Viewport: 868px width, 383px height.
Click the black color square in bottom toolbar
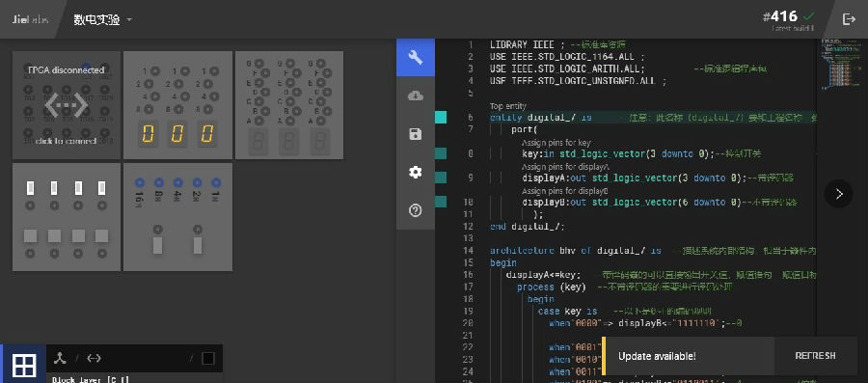(x=208, y=359)
